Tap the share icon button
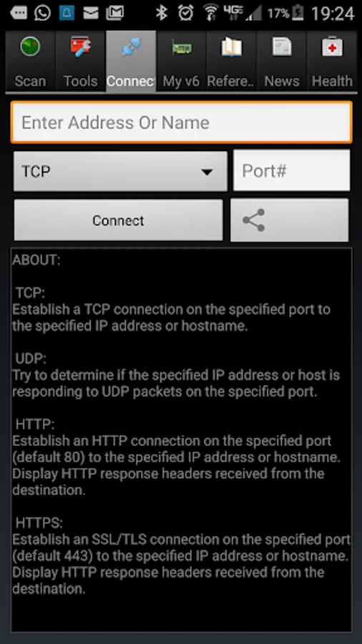 [x=289, y=220]
